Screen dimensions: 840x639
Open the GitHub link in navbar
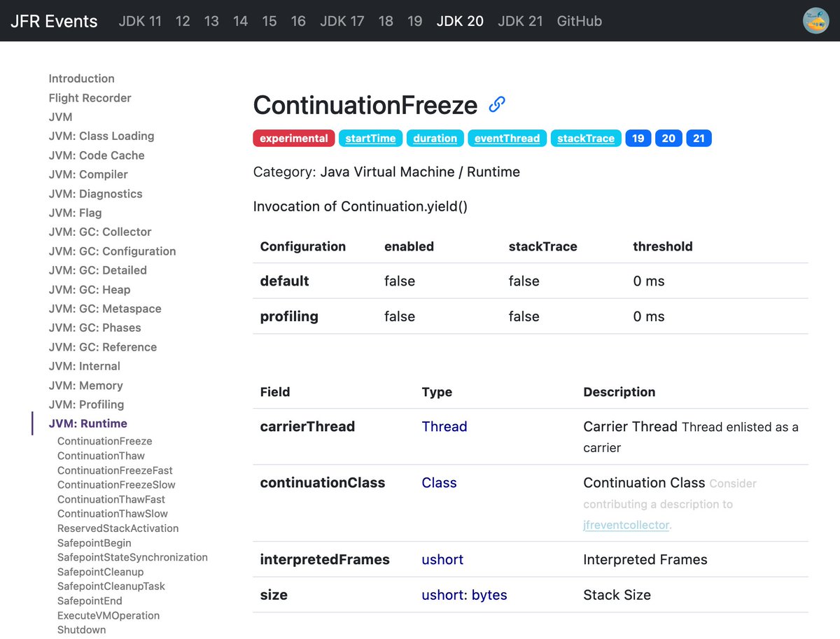(580, 21)
